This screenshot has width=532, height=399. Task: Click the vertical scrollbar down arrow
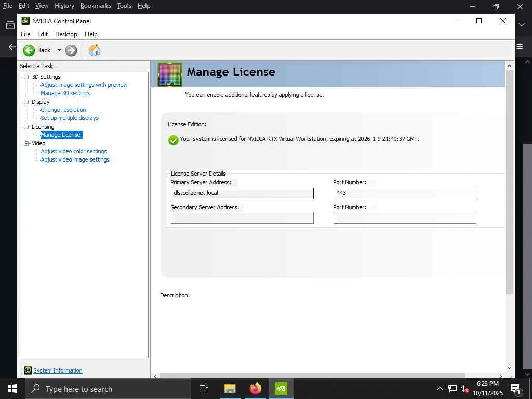coord(509,367)
